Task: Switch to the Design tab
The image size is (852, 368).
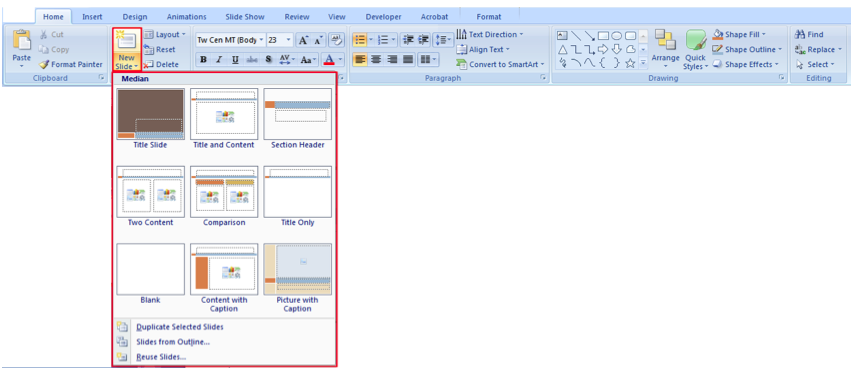Action: point(135,17)
